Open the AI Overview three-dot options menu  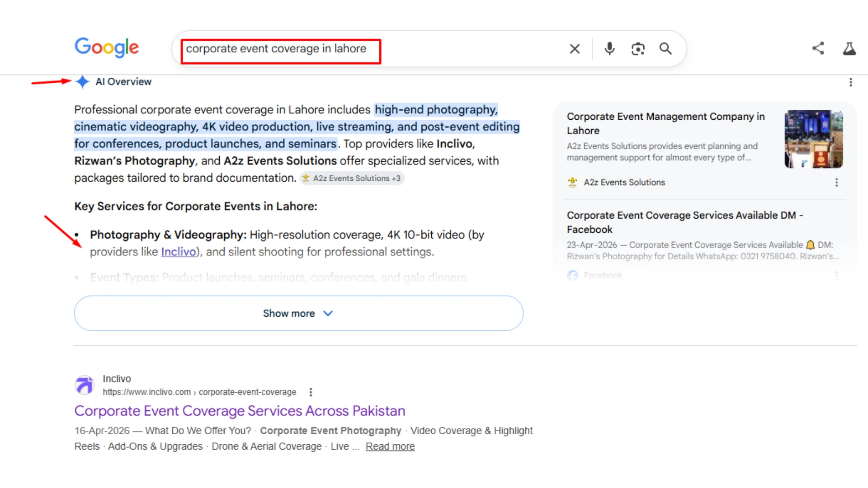tap(851, 82)
